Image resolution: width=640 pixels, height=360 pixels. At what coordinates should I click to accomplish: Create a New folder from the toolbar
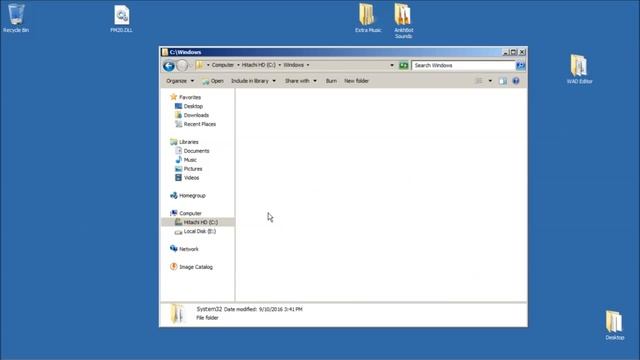(x=356, y=81)
